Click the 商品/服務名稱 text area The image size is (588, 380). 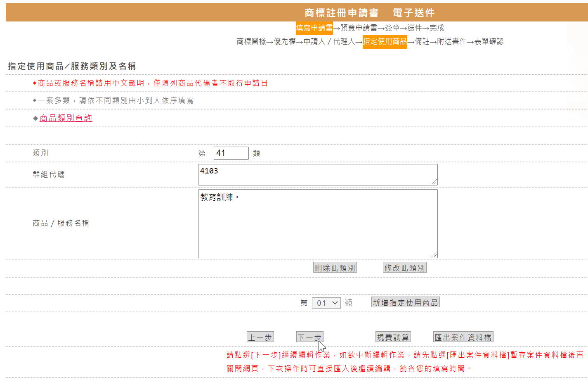click(x=318, y=223)
